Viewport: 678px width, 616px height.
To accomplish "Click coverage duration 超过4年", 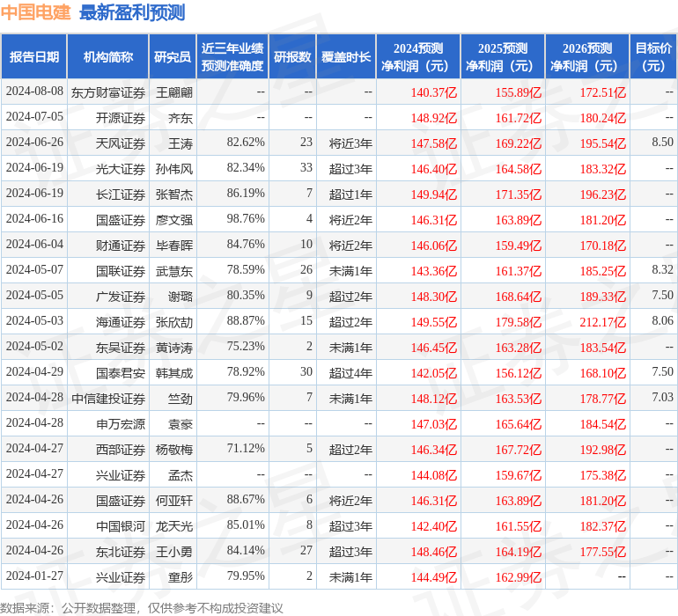I will 350,373.
